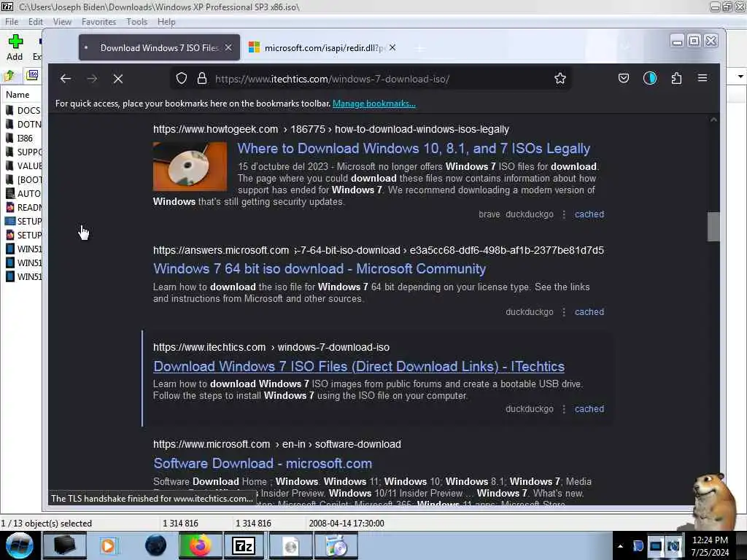Open the 7-Zip Help menu
This screenshot has width=747, height=560.
[x=166, y=22]
